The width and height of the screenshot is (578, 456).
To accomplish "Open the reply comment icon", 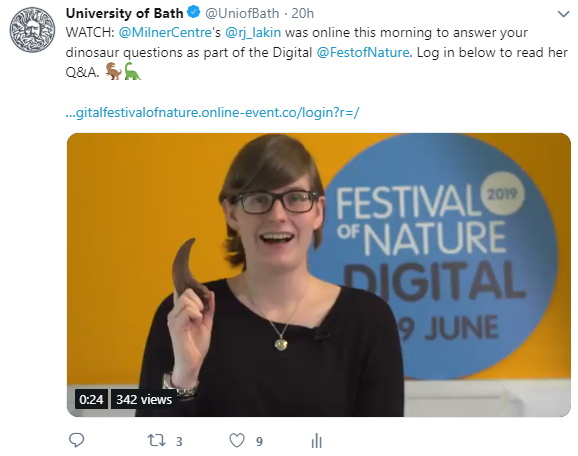I will [x=77, y=440].
